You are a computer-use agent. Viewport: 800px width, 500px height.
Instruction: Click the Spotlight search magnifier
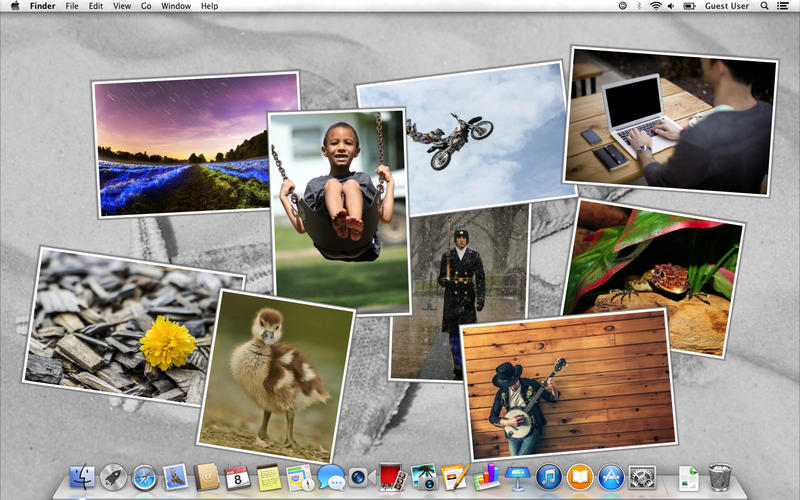tap(764, 6)
